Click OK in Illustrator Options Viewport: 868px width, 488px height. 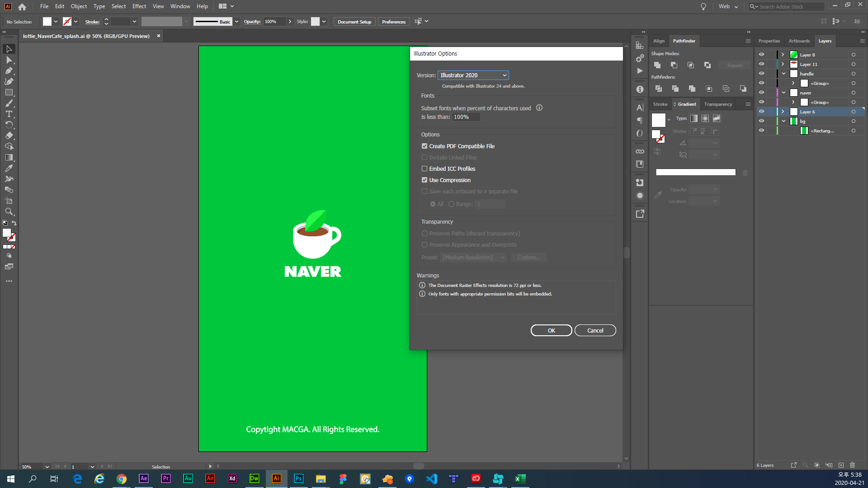click(x=551, y=330)
